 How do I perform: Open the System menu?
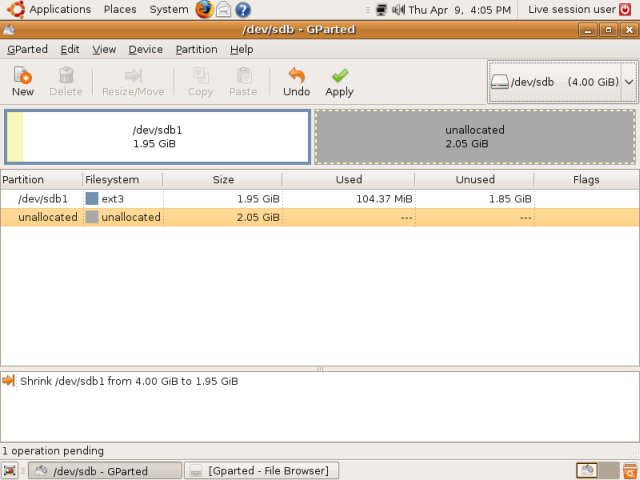point(169,9)
